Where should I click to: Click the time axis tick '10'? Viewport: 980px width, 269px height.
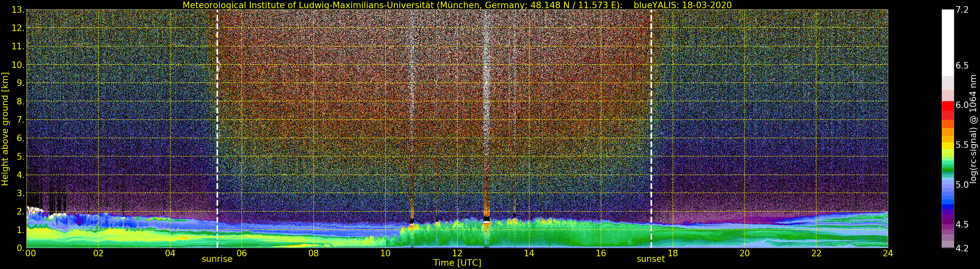pyautogui.click(x=385, y=253)
